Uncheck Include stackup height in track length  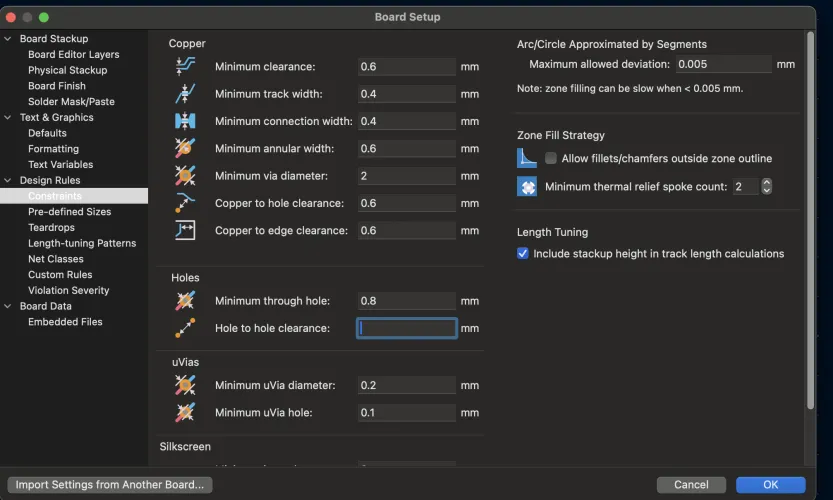click(x=523, y=254)
